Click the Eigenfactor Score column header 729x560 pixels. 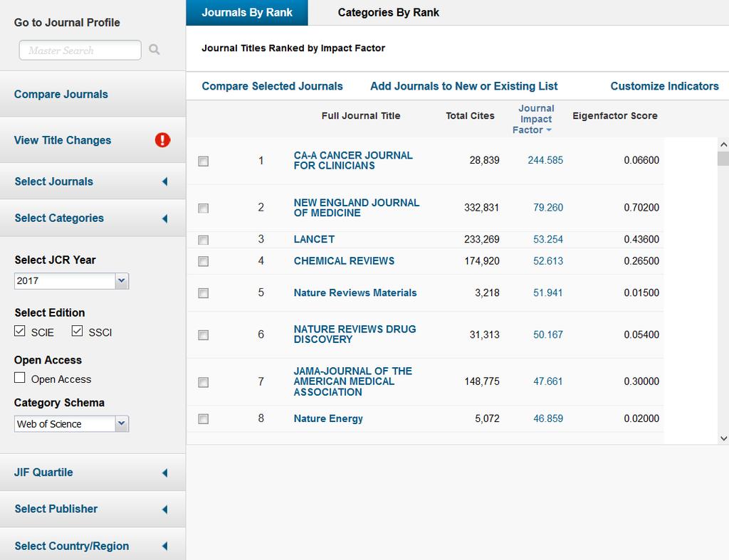[614, 116]
